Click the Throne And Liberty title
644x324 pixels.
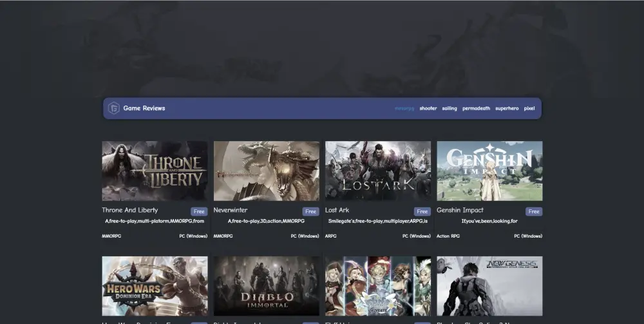pyautogui.click(x=130, y=210)
